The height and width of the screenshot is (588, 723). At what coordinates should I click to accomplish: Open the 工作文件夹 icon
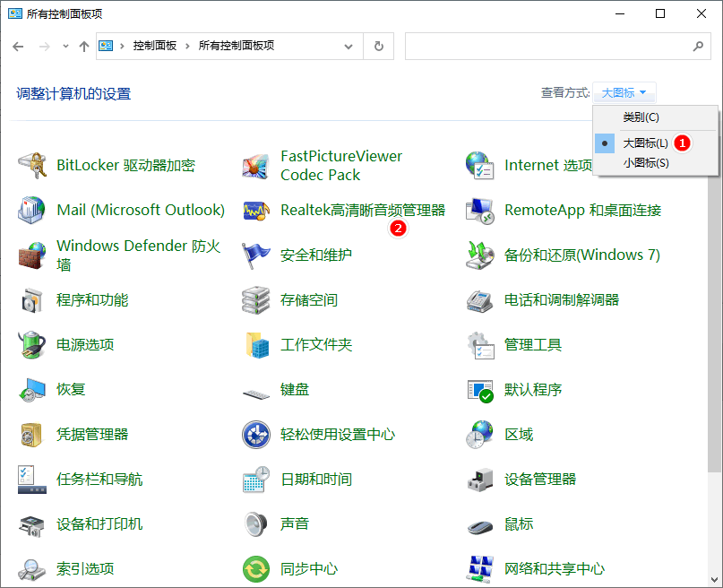(x=256, y=344)
